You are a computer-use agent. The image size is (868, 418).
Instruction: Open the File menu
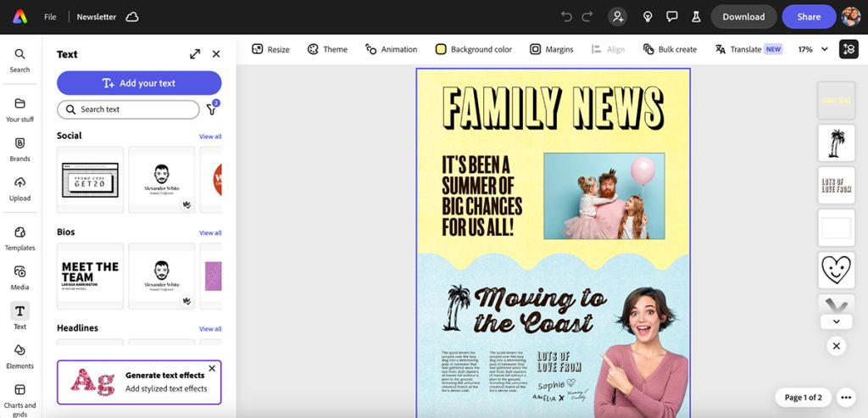click(x=50, y=17)
